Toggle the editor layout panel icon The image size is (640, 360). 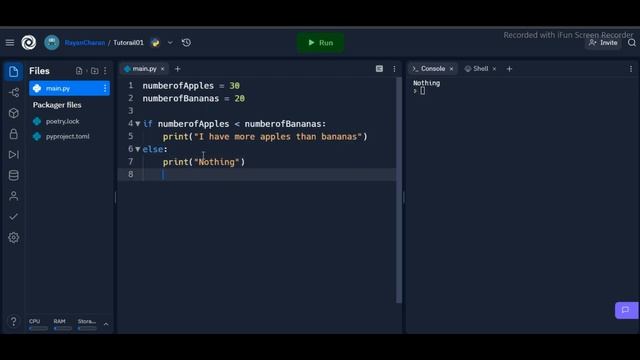pos(379,69)
